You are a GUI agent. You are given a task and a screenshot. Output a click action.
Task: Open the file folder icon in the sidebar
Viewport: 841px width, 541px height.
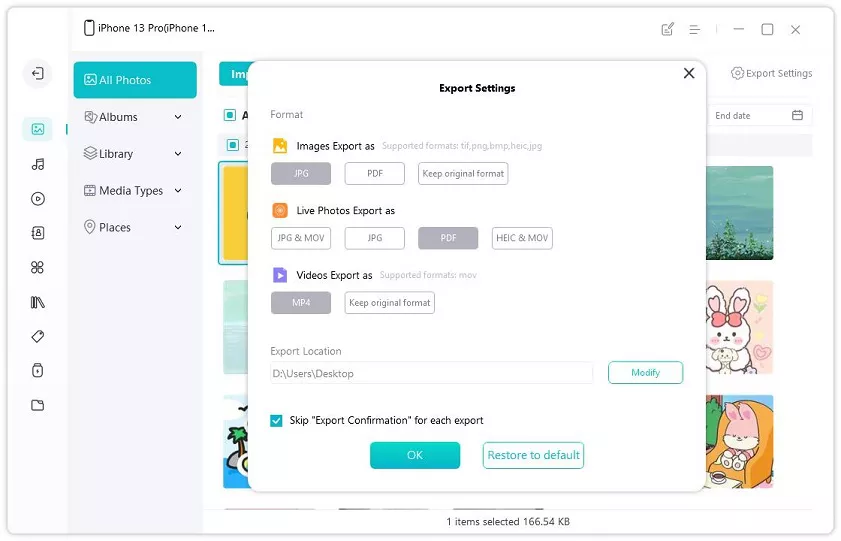click(38, 405)
